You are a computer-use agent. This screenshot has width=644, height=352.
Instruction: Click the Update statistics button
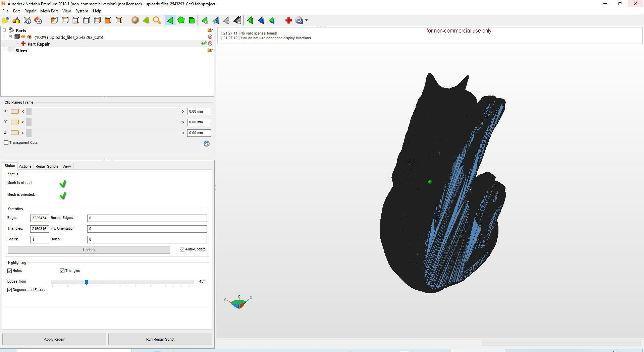click(x=89, y=250)
